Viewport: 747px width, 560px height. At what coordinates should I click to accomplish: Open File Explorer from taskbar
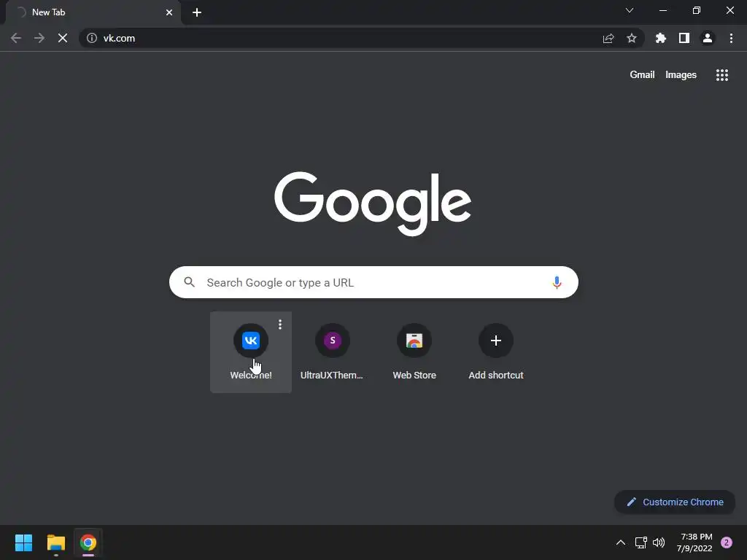click(x=55, y=542)
